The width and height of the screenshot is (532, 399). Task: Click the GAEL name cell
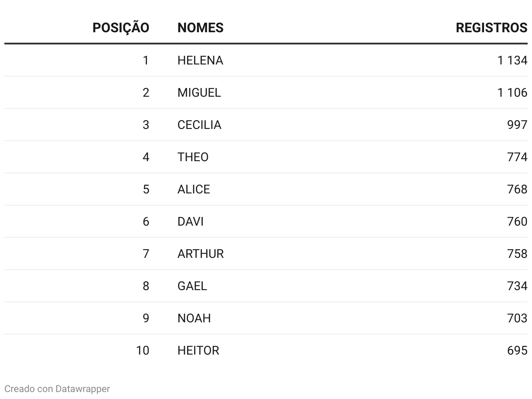coord(192,286)
